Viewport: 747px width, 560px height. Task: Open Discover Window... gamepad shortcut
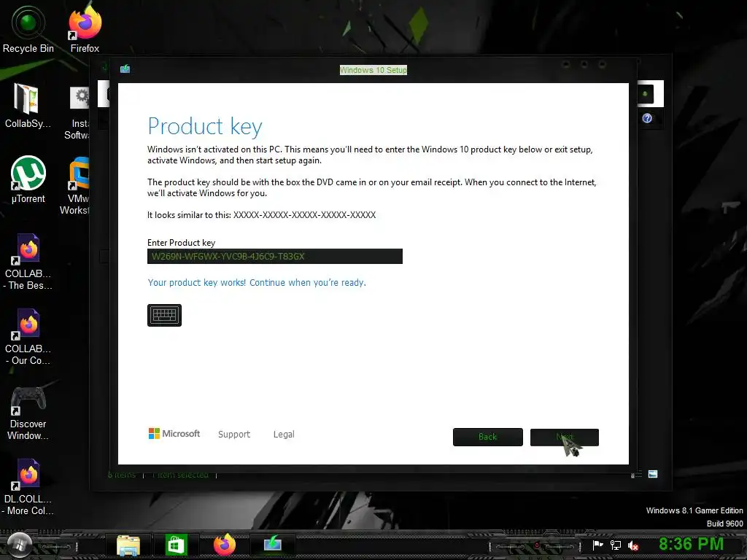coord(28,413)
